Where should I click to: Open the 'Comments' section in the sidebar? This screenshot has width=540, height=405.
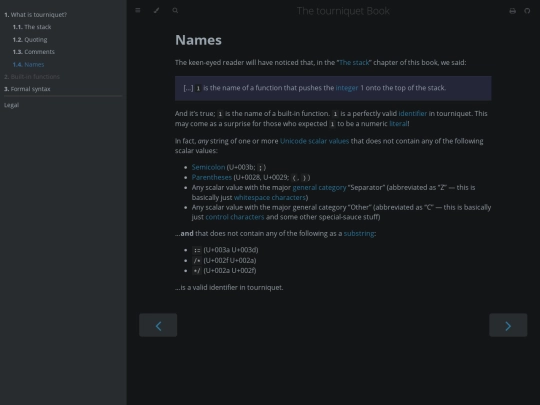(x=34, y=52)
